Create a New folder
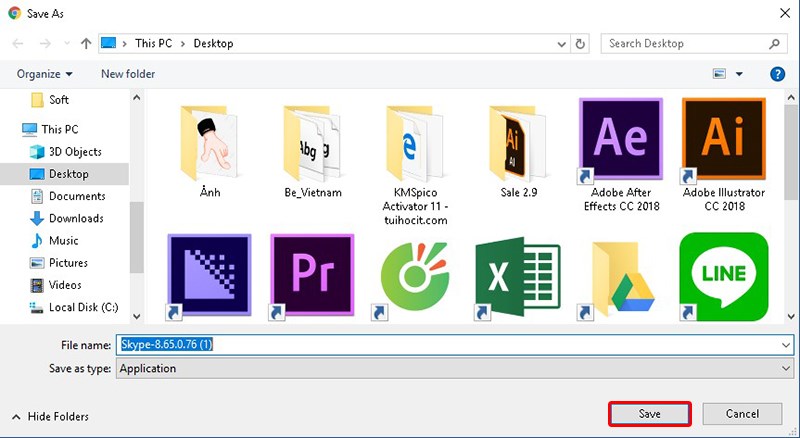This screenshot has height=438, width=800. pyautogui.click(x=128, y=74)
